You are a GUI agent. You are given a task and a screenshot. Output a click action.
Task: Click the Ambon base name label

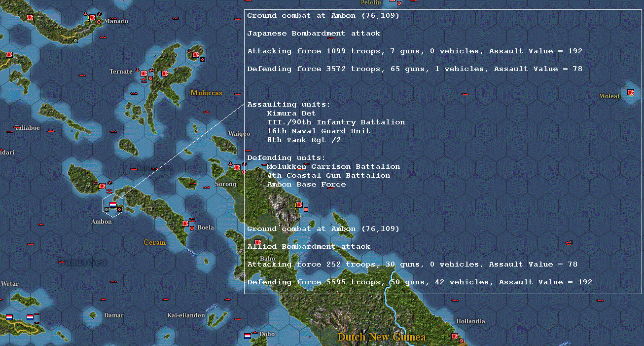tap(102, 222)
